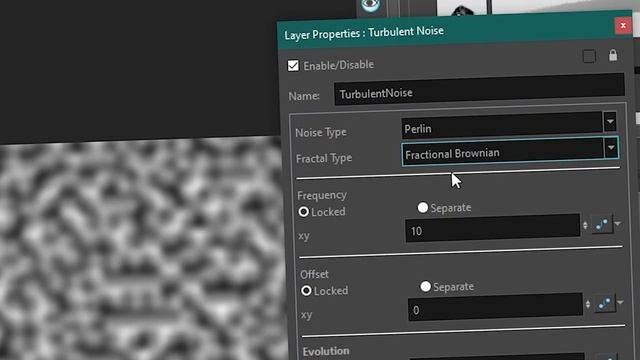Toggle the Enable/Disable checkbox
The height and width of the screenshot is (360, 640).
[x=293, y=65]
